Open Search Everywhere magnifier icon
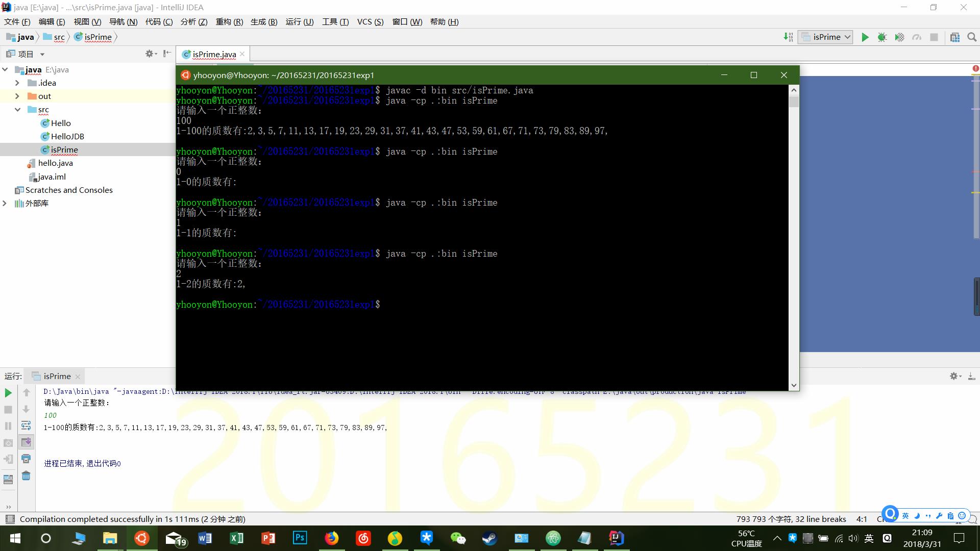 (972, 37)
